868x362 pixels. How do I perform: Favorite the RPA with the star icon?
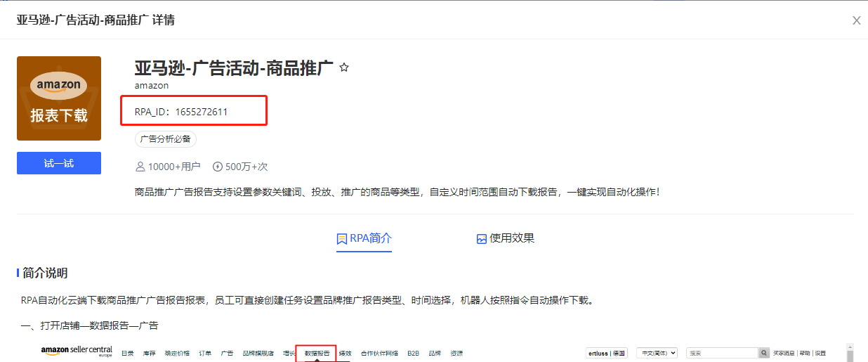[344, 68]
